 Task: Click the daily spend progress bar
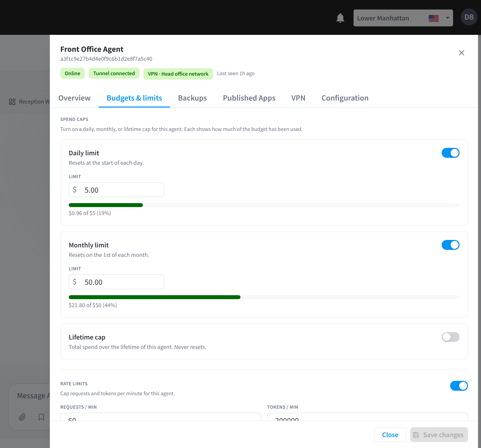click(x=264, y=205)
